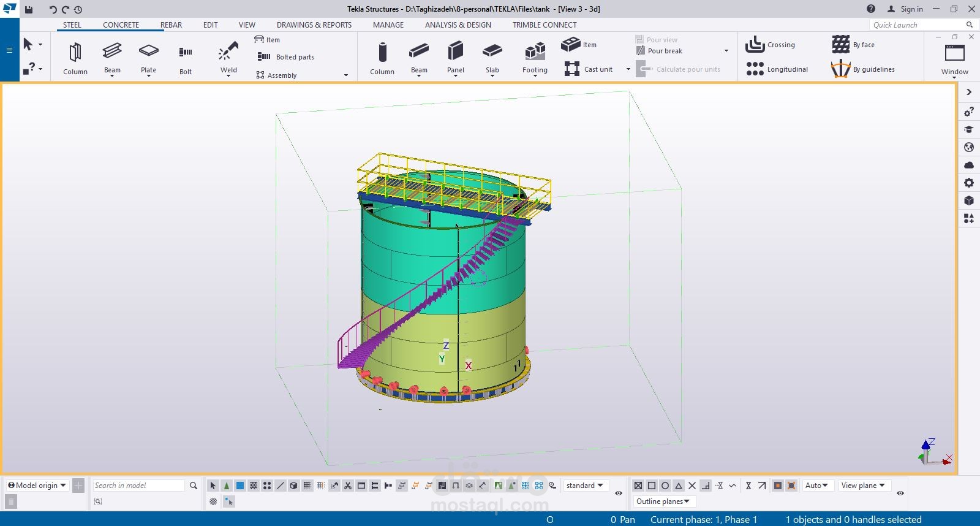
Task: Click the Search in model field
Action: coord(138,486)
